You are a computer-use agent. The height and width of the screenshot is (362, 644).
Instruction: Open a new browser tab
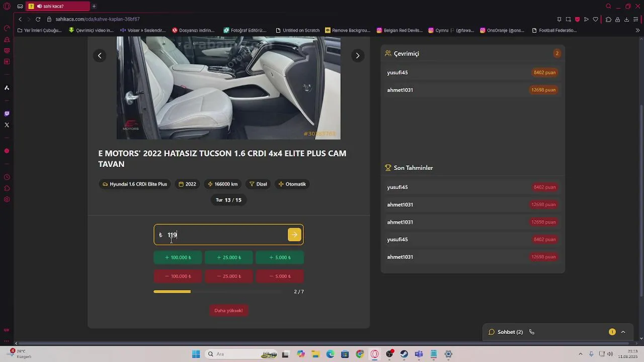coord(94,7)
